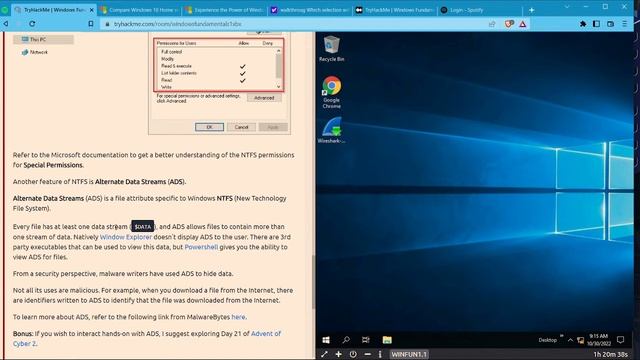Add time with the plus icon
The image size is (640, 360).
[338, 354]
